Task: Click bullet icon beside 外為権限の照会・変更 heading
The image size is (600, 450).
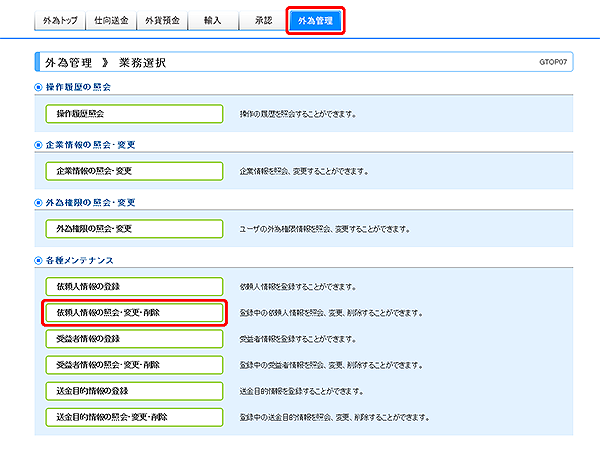Action: pos(39,203)
